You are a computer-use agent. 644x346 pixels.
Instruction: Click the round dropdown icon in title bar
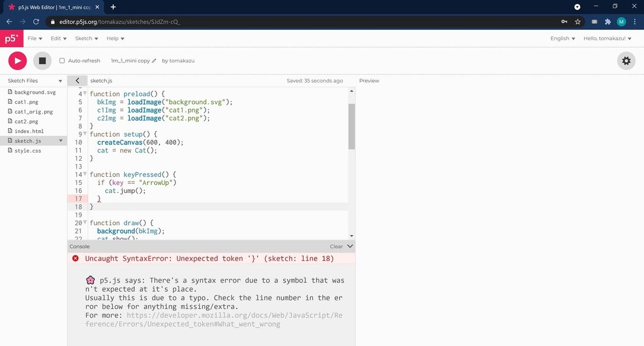[x=577, y=7]
